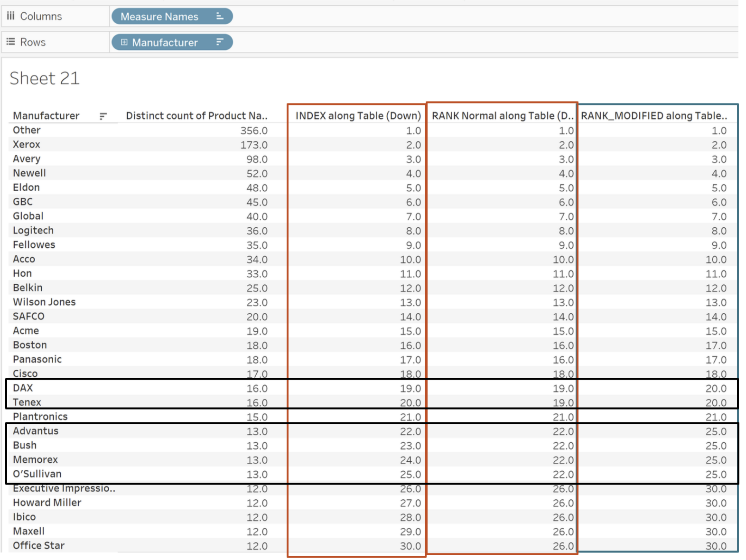Click RANK_MODIFIED value 20.0 in DAX row

tap(716, 388)
